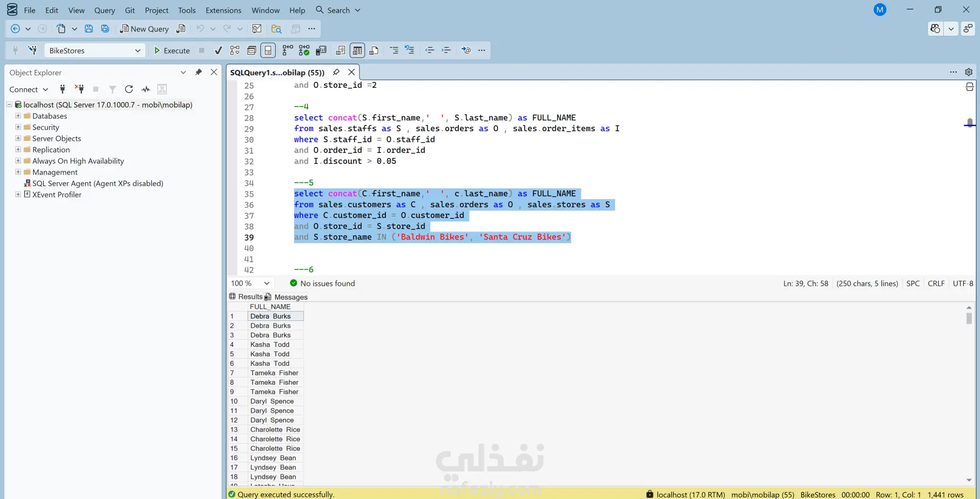980x499 pixels.
Task: Click the Undo icon in the toolbar
Action: tap(200, 29)
